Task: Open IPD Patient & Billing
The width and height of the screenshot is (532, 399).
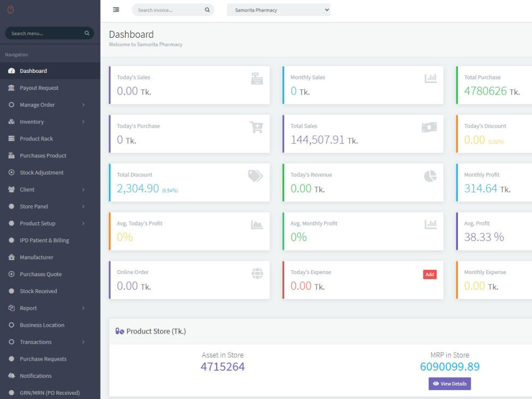Action: (x=50, y=240)
